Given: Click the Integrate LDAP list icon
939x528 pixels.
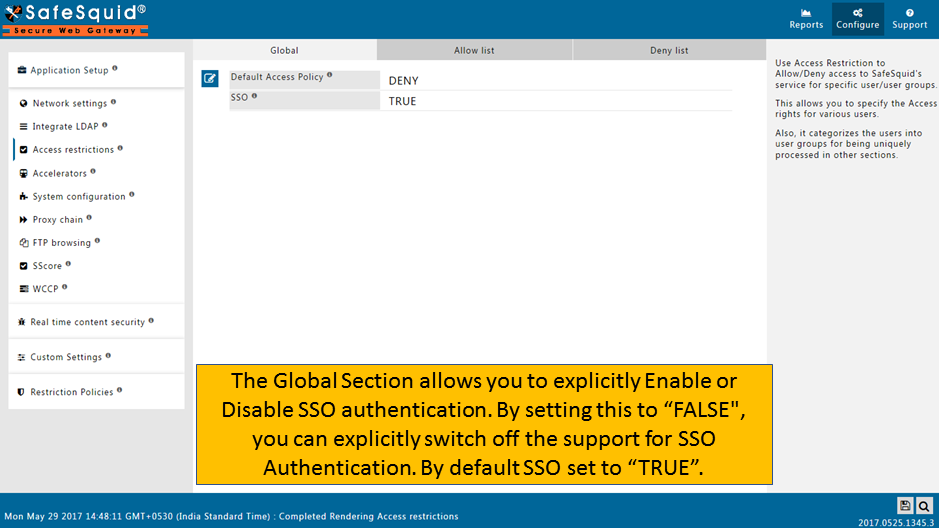Looking at the screenshot, I should [23, 126].
